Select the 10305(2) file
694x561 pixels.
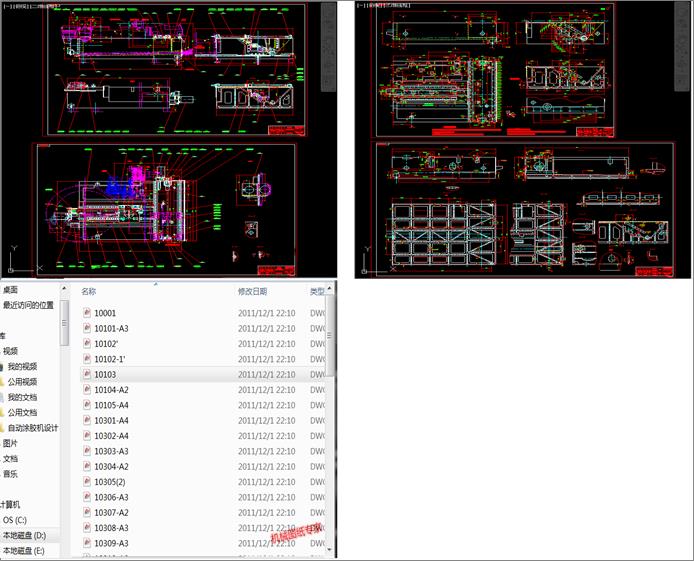[x=110, y=482]
